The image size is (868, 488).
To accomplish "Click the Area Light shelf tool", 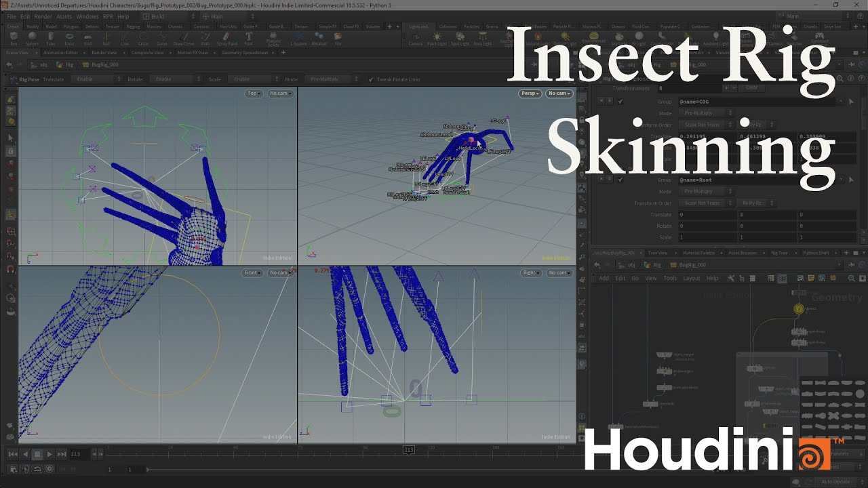I will [482, 38].
